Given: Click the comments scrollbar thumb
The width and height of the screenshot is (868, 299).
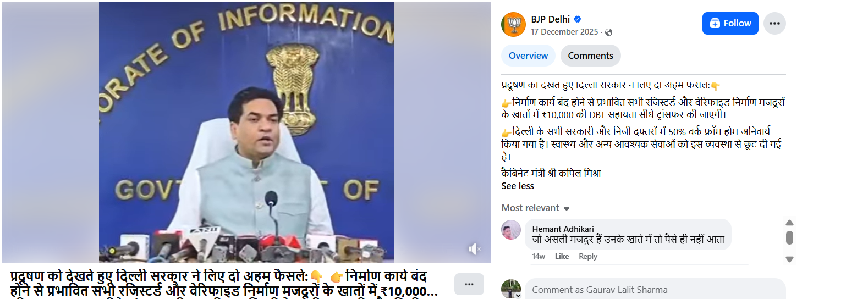Looking at the screenshot, I should pyautogui.click(x=789, y=237).
